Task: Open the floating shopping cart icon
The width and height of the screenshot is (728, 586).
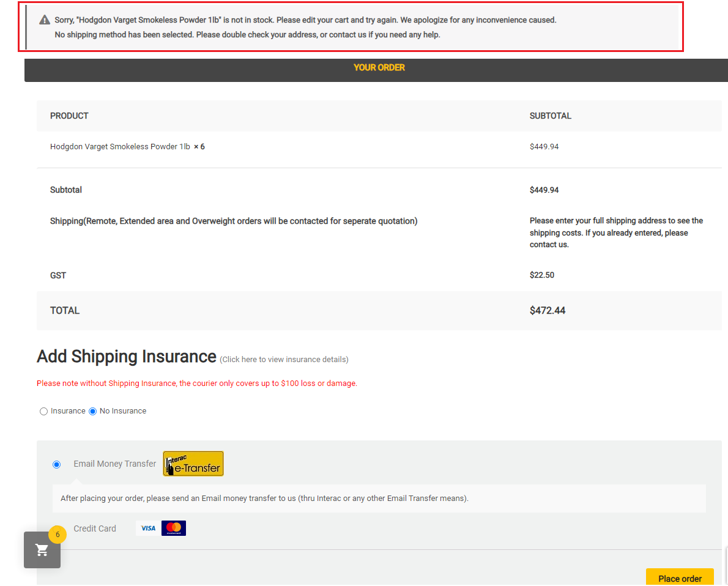Action: (42, 550)
